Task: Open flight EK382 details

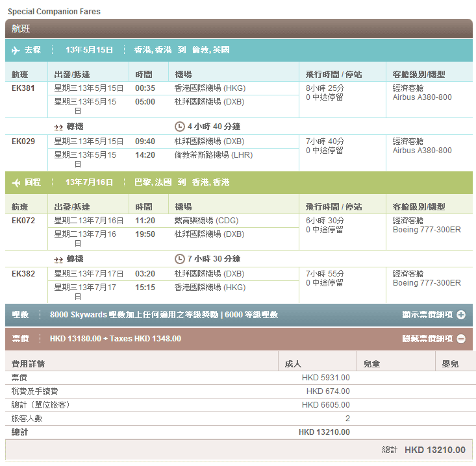Action: click(23, 274)
